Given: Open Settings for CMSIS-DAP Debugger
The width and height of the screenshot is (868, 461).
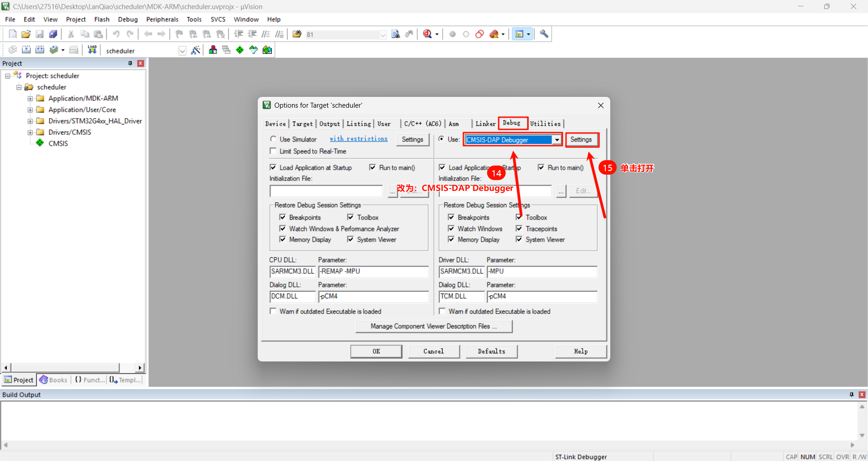Looking at the screenshot, I should coord(581,139).
